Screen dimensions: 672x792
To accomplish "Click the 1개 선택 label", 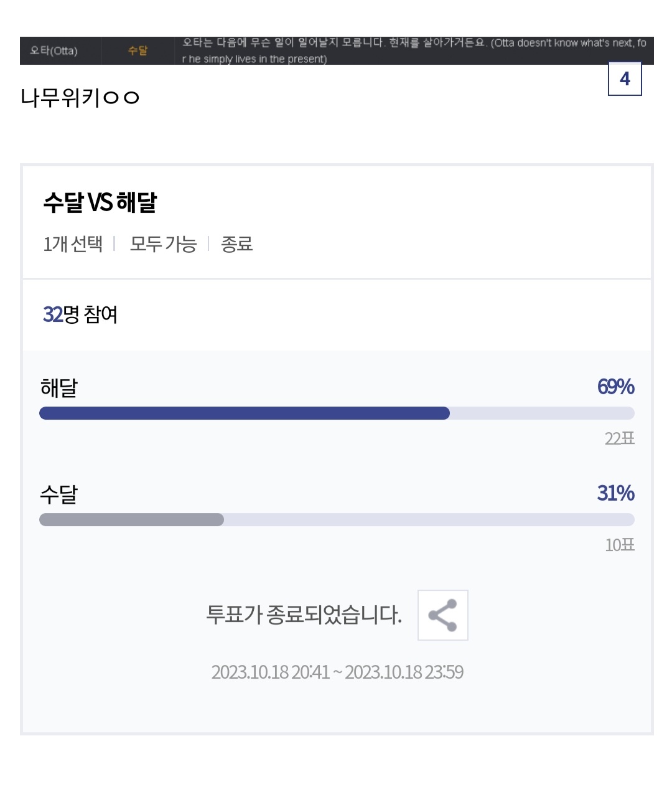I will point(73,244).
